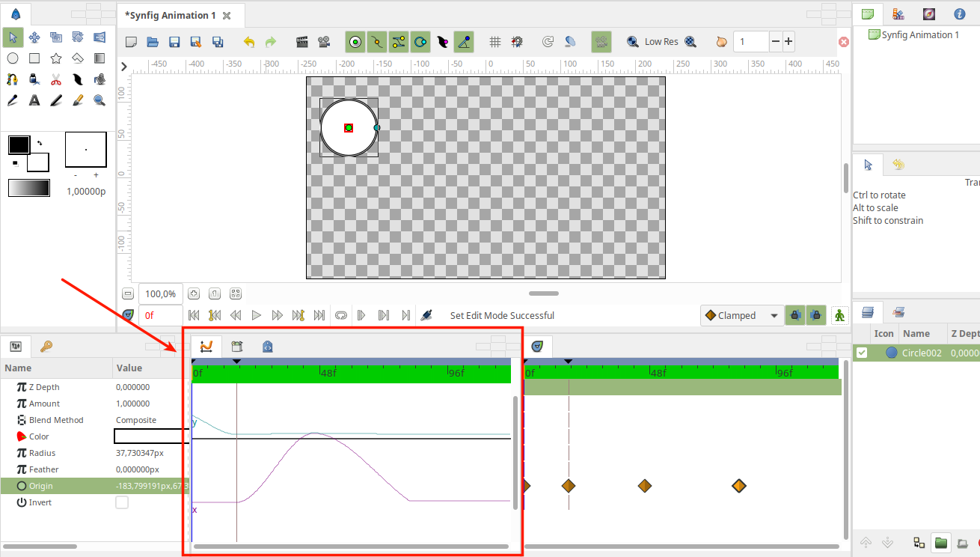
Task: Switch to the Curves tab in the timetrack panel
Action: (206, 346)
